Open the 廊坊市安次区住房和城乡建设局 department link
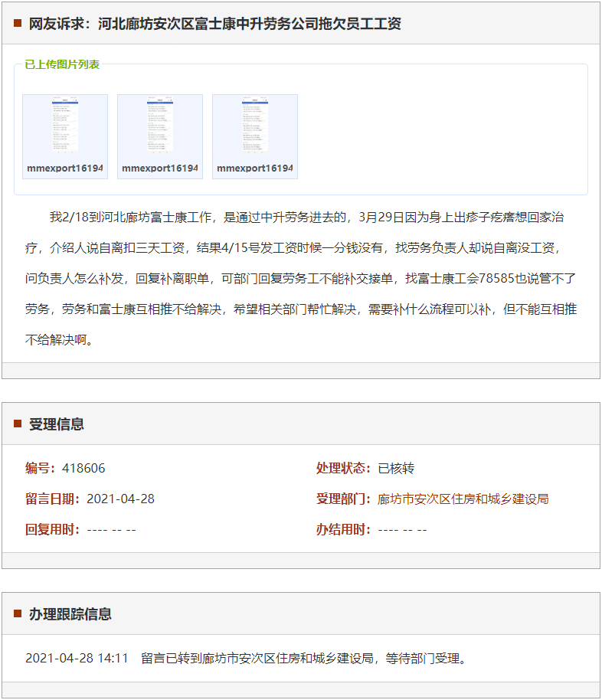Viewport: 602px width, 700px height. click(x=463, y=499)
